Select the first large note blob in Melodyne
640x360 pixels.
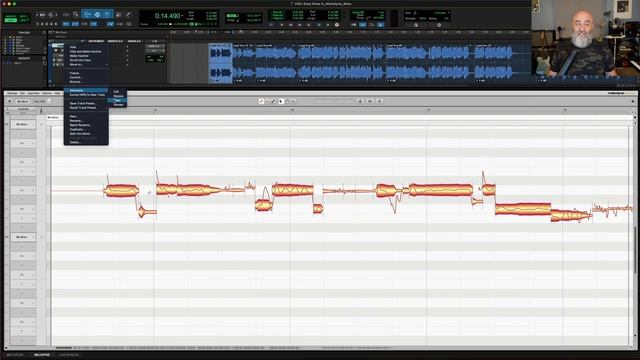tap(121, 191)
